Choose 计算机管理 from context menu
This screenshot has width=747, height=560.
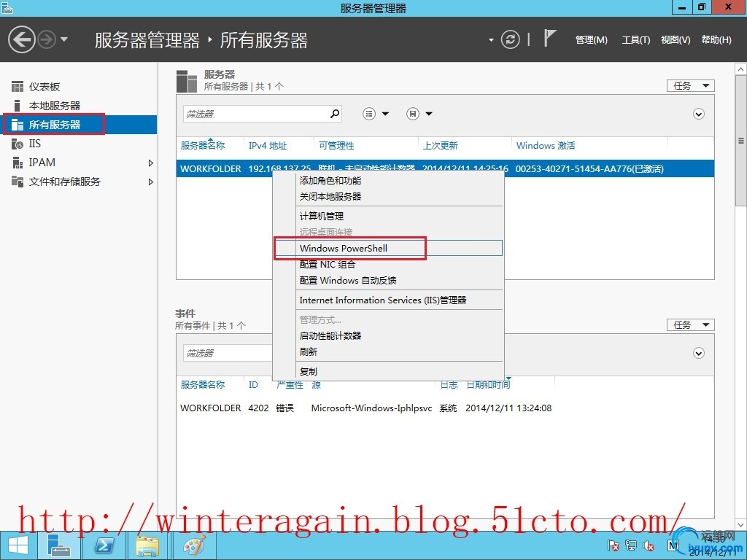tap(322, 216)
